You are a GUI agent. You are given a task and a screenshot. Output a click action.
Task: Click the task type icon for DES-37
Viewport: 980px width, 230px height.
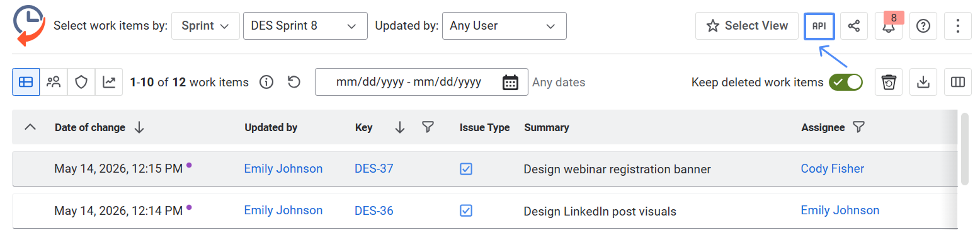tap(466, 169)
